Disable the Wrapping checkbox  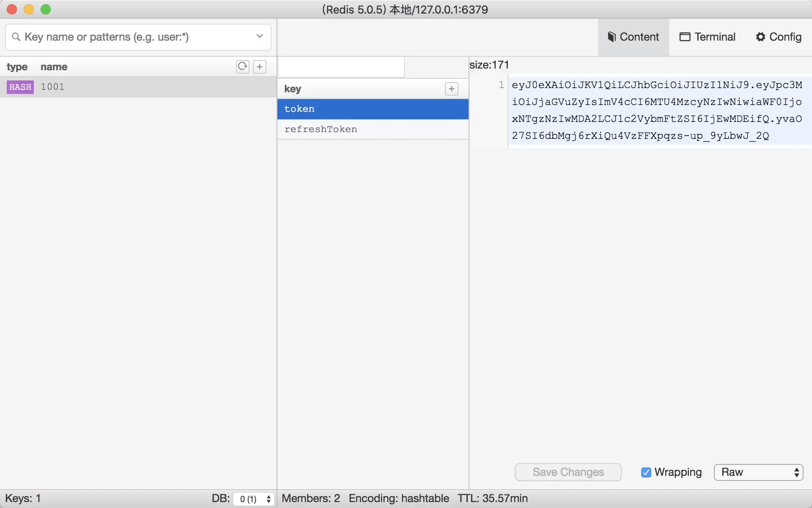646,472
